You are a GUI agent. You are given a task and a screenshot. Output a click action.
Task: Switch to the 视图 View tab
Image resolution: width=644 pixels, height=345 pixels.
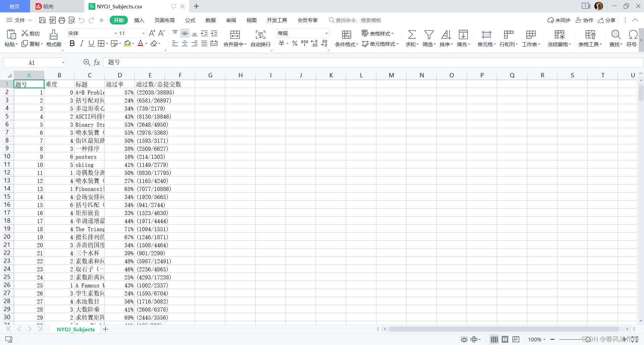click(x=252, y=20)
